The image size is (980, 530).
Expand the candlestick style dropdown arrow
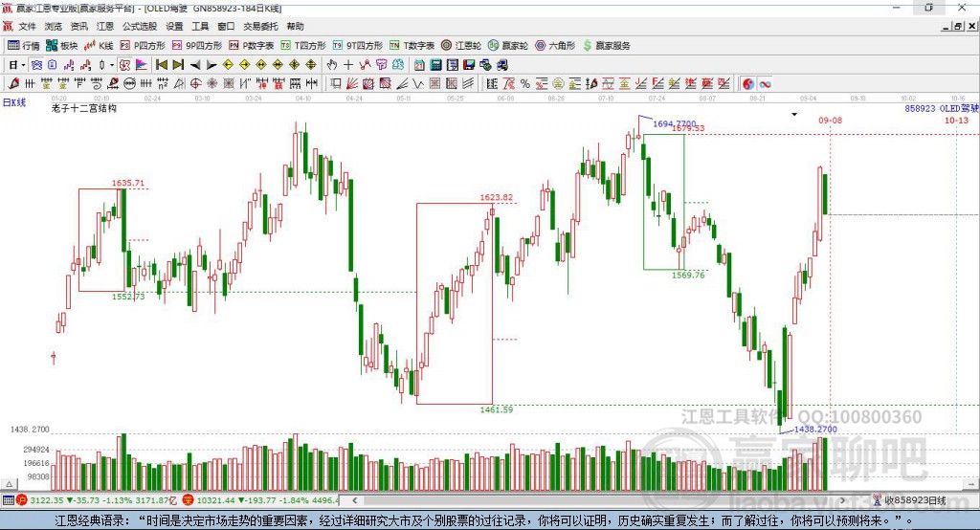[x=112, y=65]
